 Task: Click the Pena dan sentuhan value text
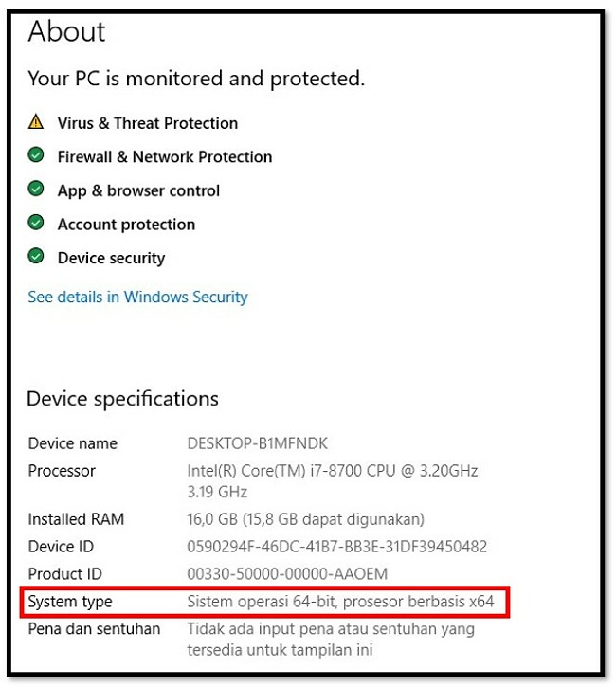click(331, 640)
